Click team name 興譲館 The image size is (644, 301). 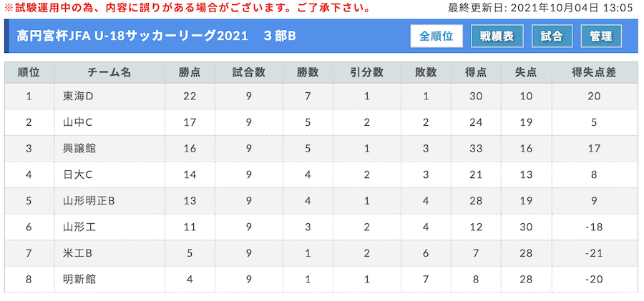pyautogui.click(x=79, y=149)
